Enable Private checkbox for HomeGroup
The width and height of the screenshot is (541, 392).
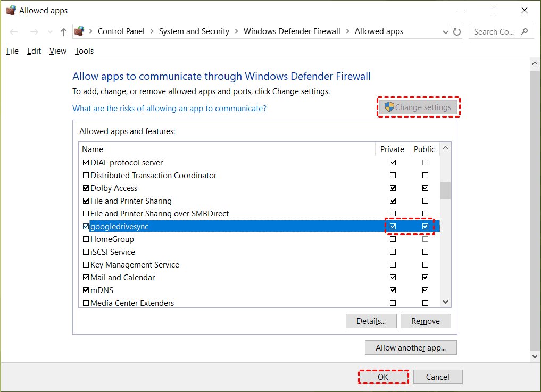[393, 239]
